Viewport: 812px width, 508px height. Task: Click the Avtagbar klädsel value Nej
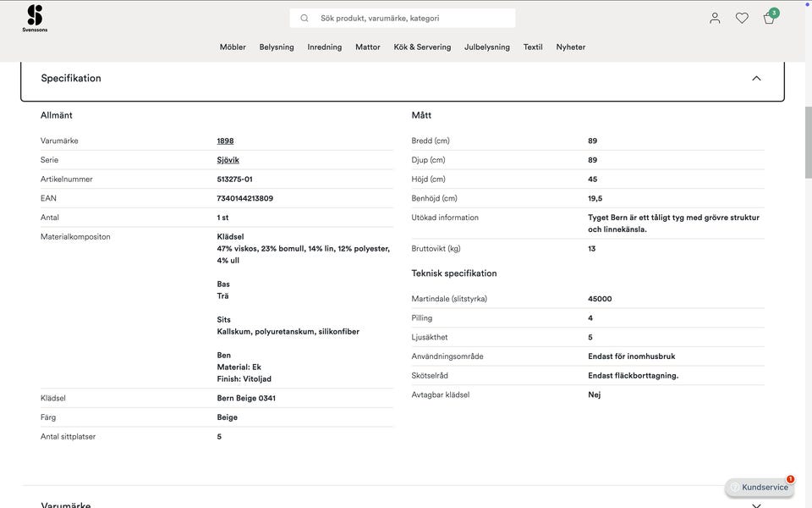[x=594, y=395]
